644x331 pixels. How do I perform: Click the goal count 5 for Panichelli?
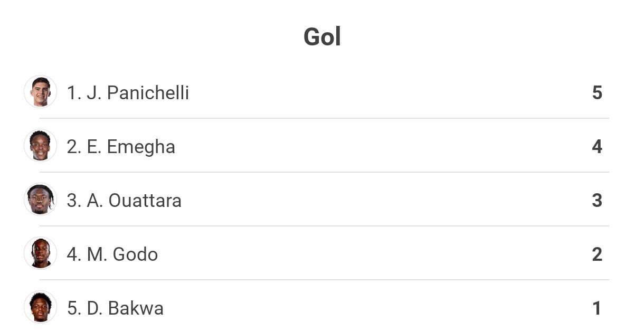(597, 93)
